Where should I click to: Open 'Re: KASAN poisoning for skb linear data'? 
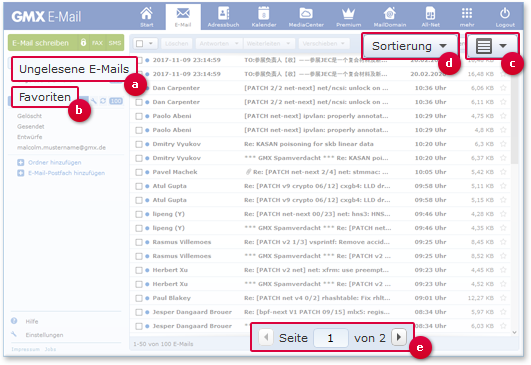tap(309, 144)
